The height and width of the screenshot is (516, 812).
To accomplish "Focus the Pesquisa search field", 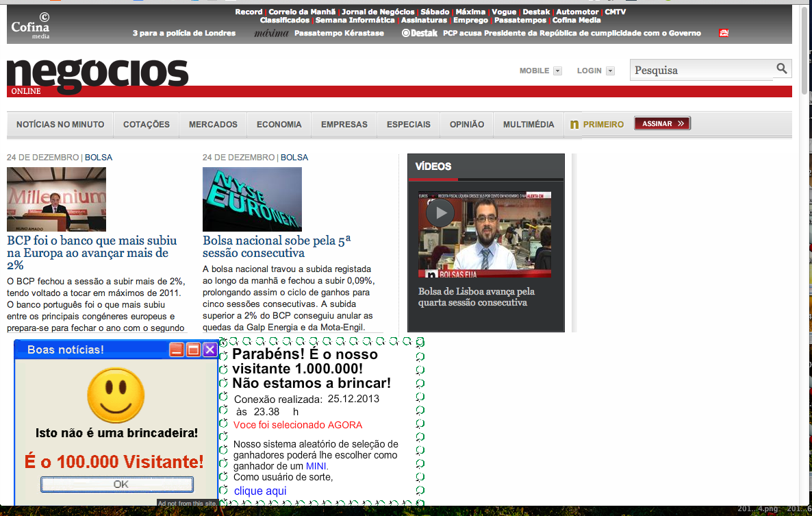I will [x=702, y=70].
